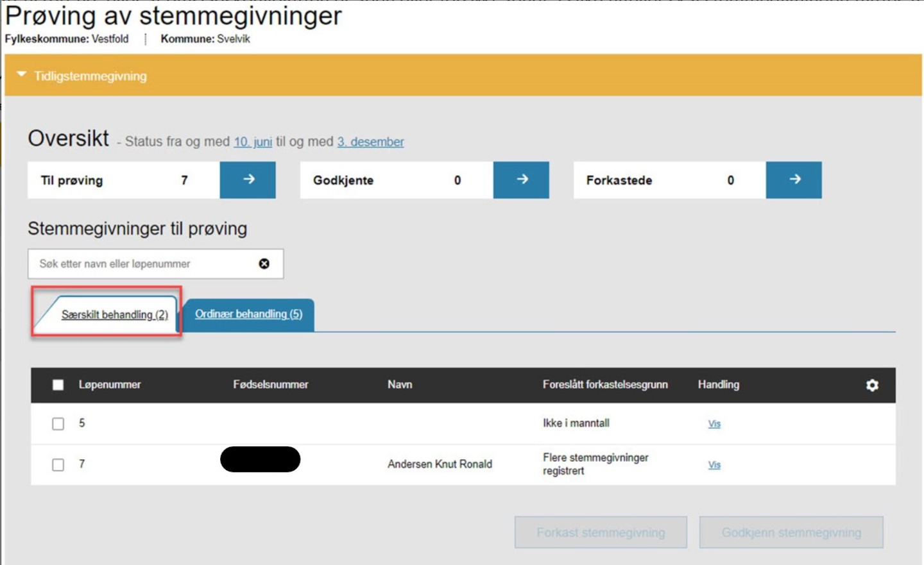Image resolution: width=924 pixels, height=565 pixels.
Task: Open the Ordinær behandling (5) tab
Action: click(x=248, y=314)
